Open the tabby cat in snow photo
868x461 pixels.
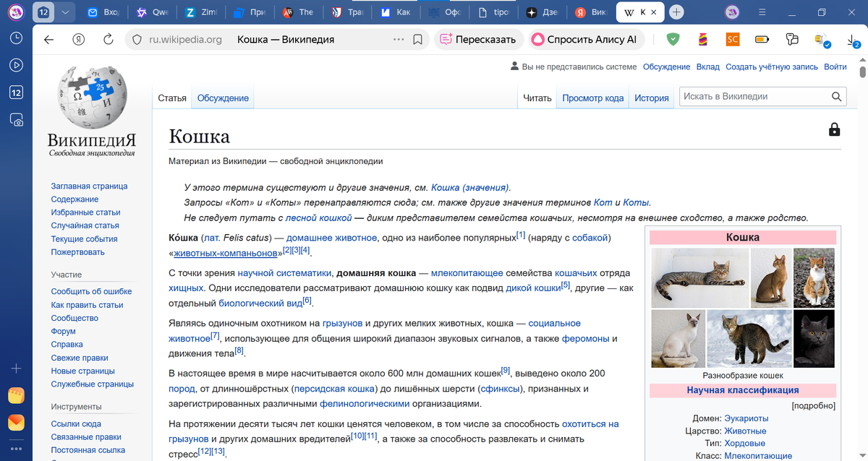(749, 339)
